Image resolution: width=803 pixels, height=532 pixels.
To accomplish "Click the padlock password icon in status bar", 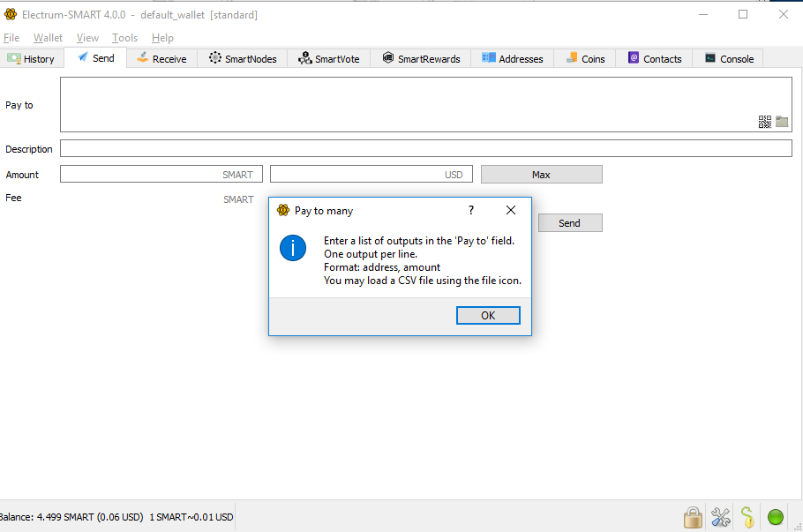I will pos(693,517).
